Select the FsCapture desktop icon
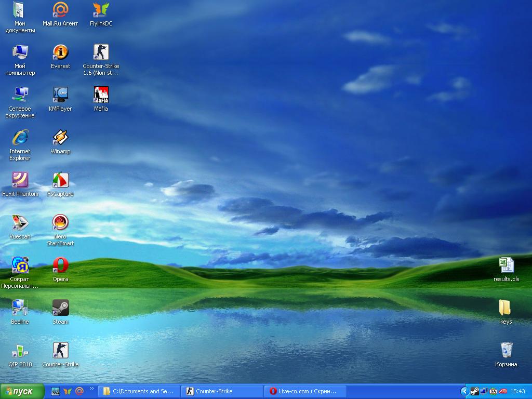532x399 pixels. coord(60,180)
